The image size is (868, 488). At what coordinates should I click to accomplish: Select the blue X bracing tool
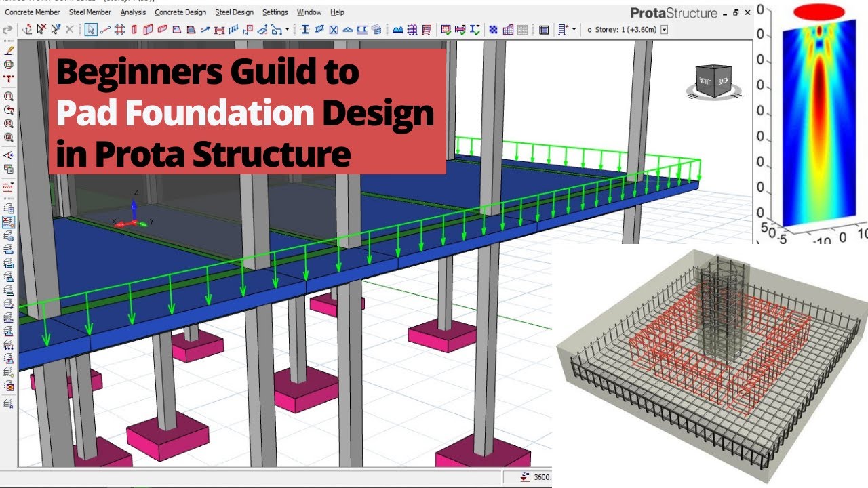pos(333,29)
